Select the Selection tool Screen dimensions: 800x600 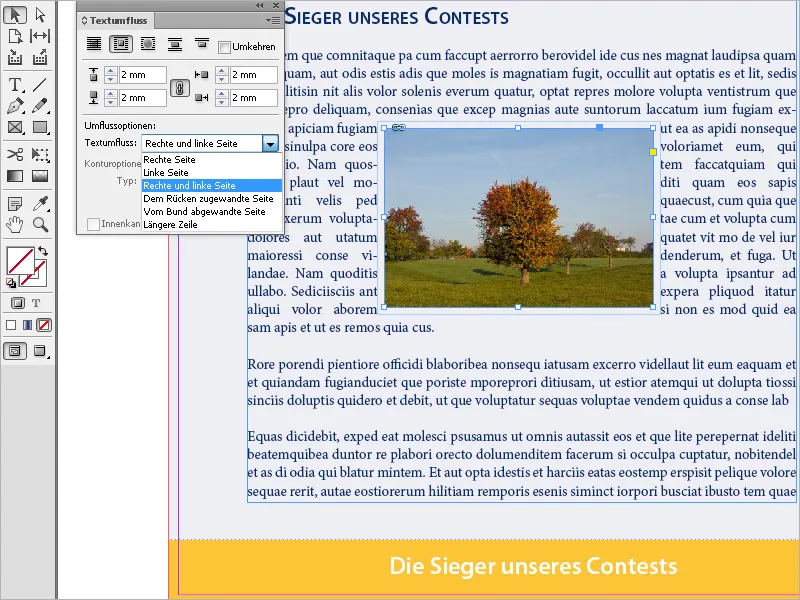point(15,15)
